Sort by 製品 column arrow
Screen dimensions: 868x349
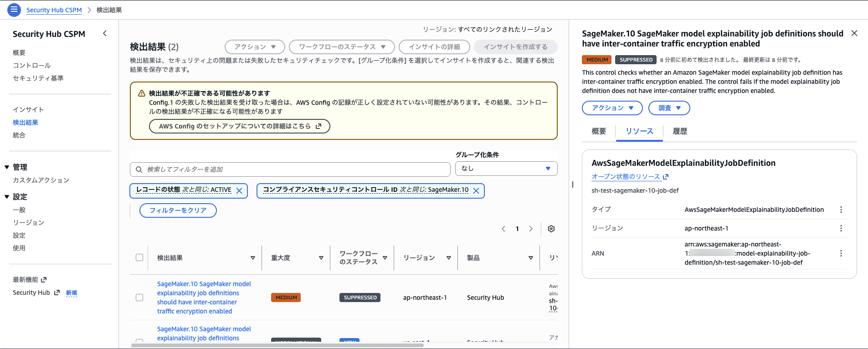coord(531,258)
